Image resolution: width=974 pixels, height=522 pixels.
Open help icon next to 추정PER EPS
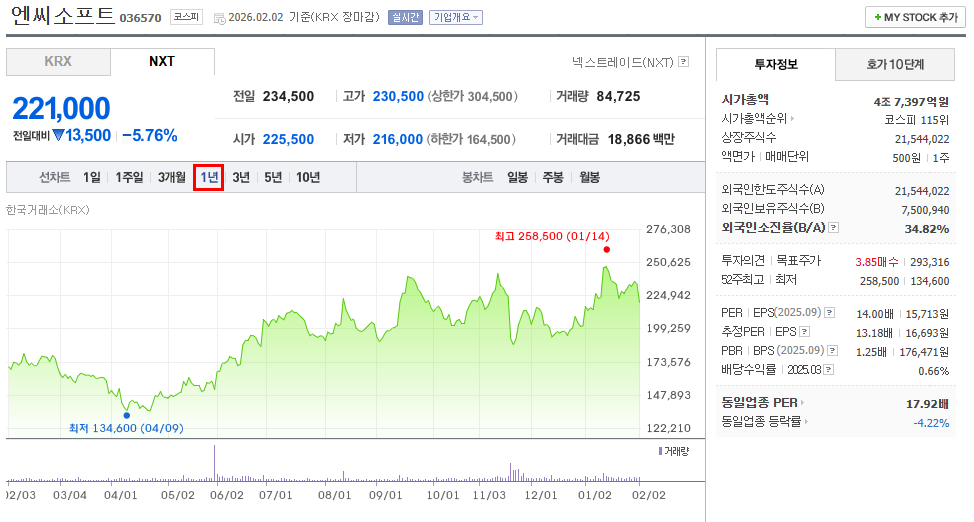pyautogui.click(x=804, y=332)
